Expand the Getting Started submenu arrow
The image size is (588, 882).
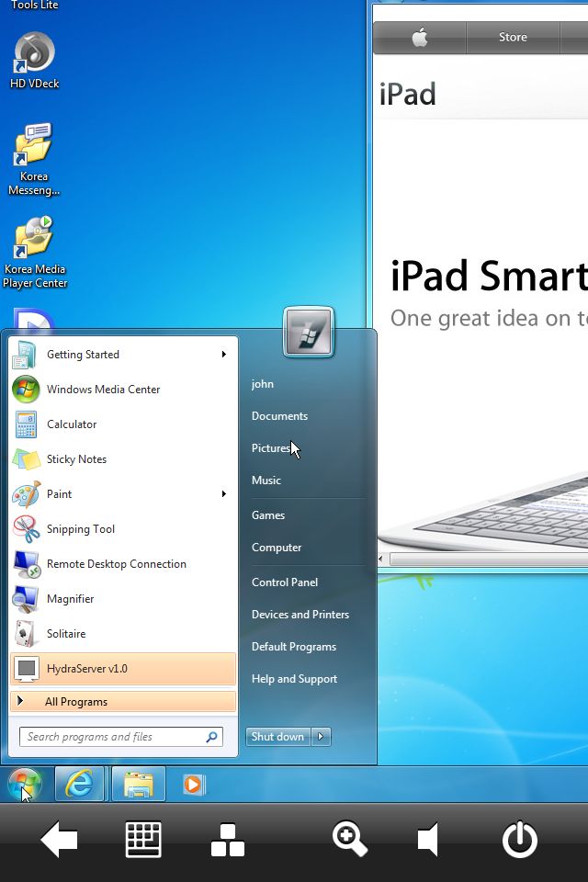coord(224,355)
